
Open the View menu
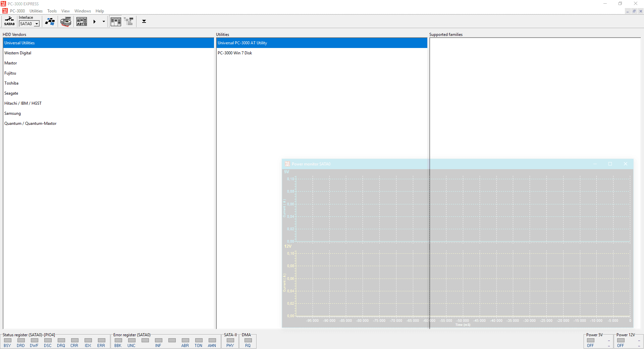pos(65,11)
